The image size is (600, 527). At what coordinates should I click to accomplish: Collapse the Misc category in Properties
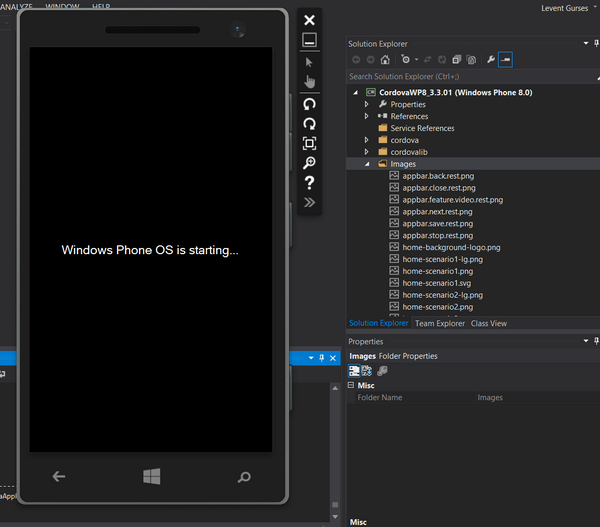[x=351, y=385]
